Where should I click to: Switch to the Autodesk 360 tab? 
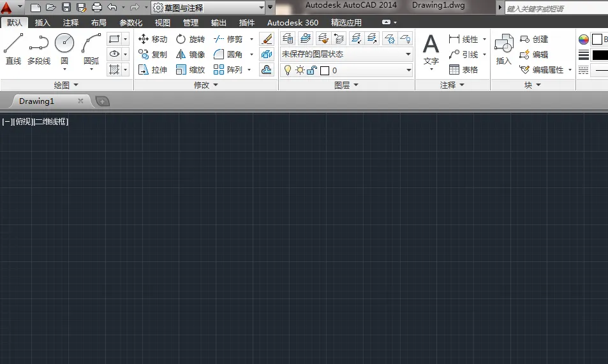pyautogui.click(x=293, y=23)
